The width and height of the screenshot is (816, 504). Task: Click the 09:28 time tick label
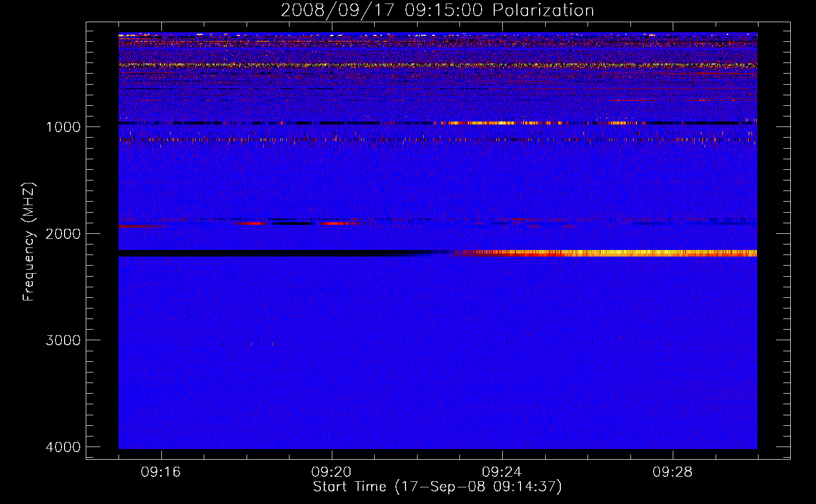click(x=672, y=472)
